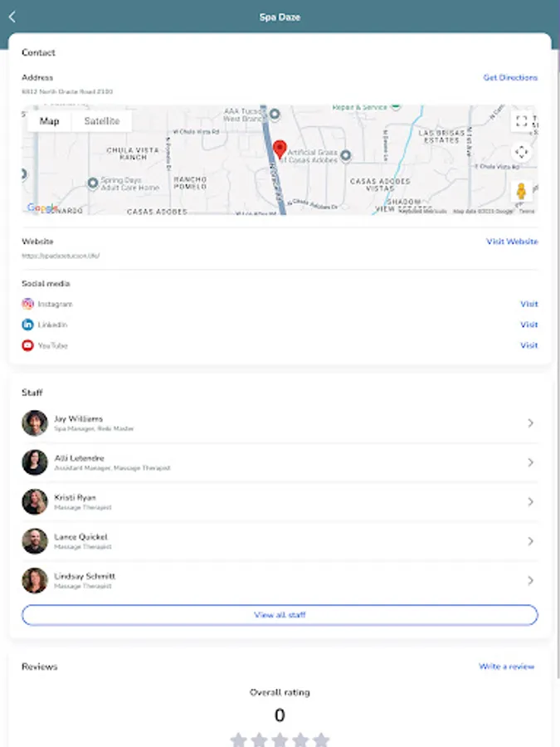Expand Lance Quickel staff entry chevron

pos(530,541)
